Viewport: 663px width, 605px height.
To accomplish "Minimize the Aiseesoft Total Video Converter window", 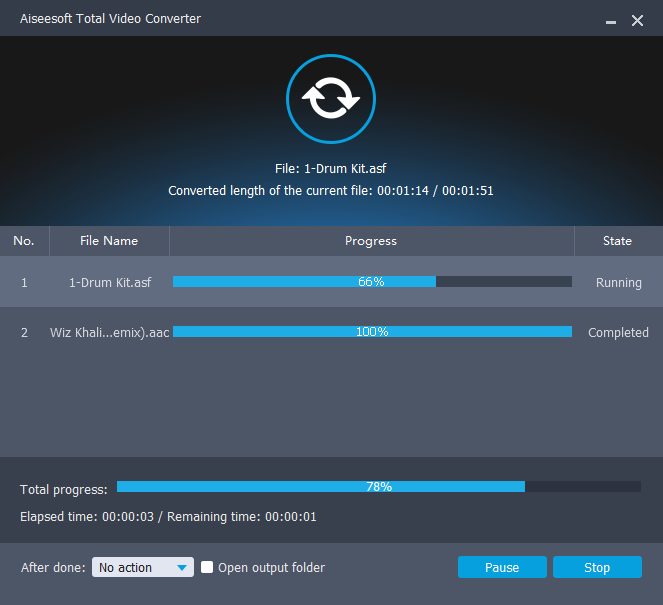I will click(611, 21).
